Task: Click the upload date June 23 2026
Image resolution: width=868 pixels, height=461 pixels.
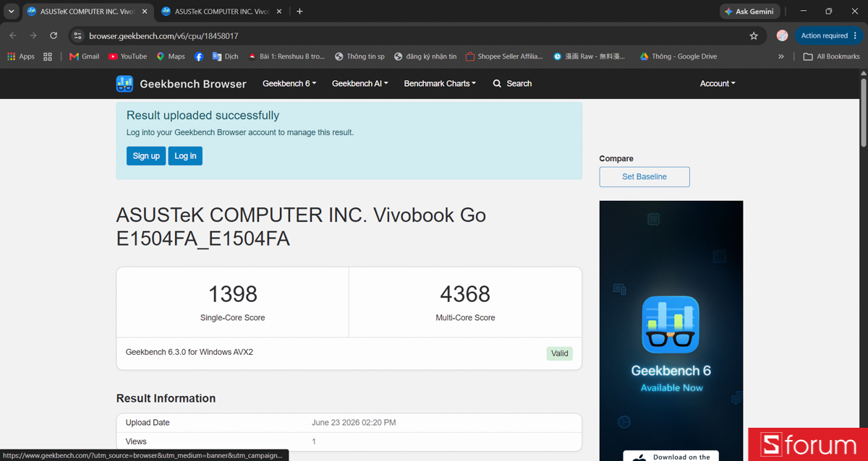Action: coord(354,423)
